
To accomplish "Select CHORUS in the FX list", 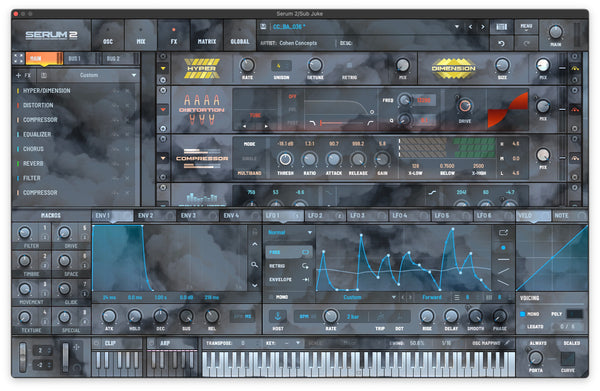I will [x=33, y=149].
